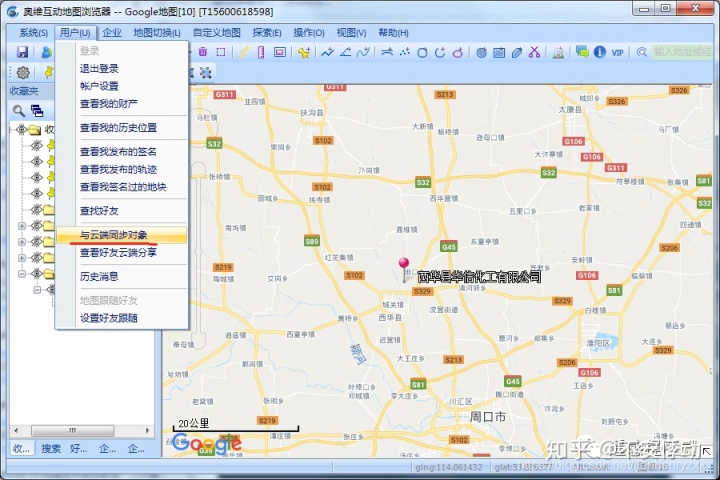Choose 查看我的历史位置 menu entry
This screenshot has height=480, width=720.
point(122,127)
